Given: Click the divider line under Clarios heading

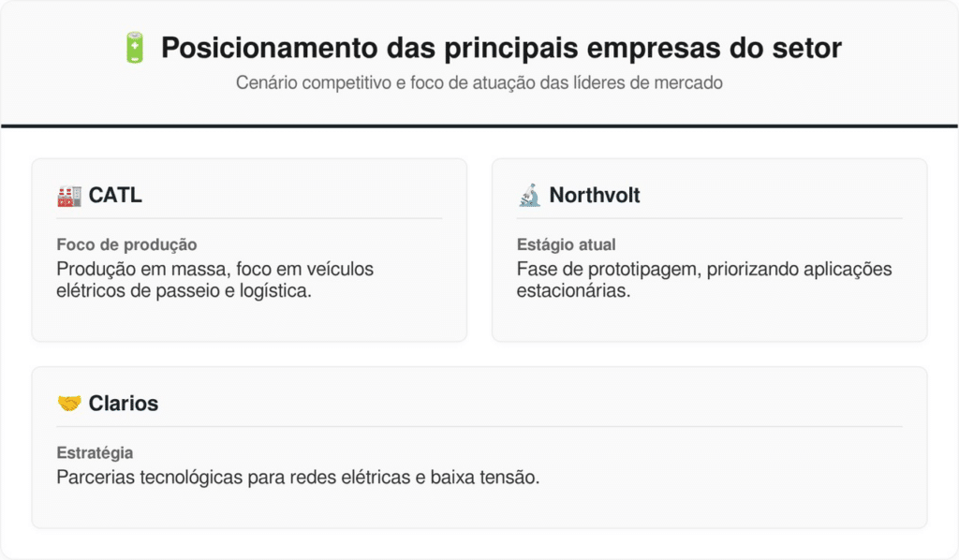Looking at the screenshot, I should (x=479, y=427).
